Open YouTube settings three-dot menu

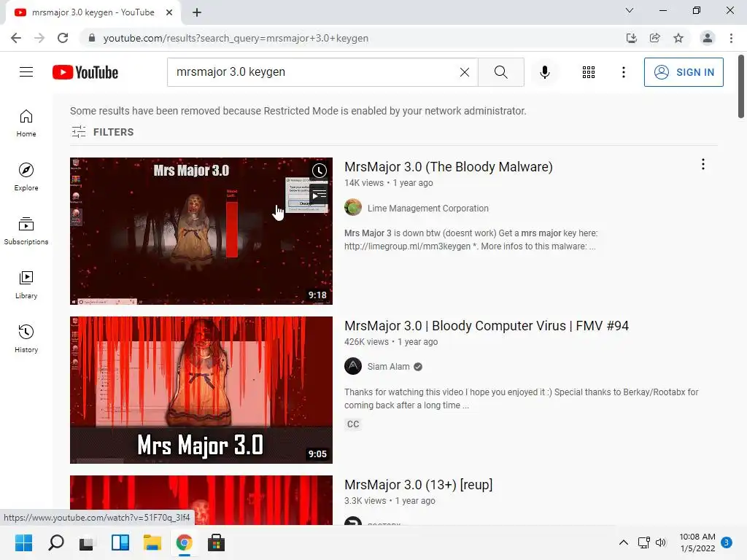coord(623,72)
